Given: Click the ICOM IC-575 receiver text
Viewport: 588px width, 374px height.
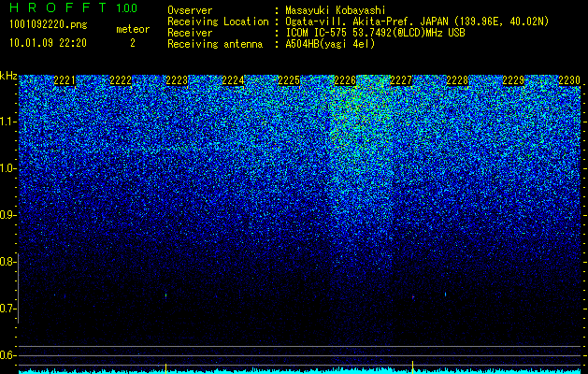Looking at the screenshot, I should [x=375, y=33].
